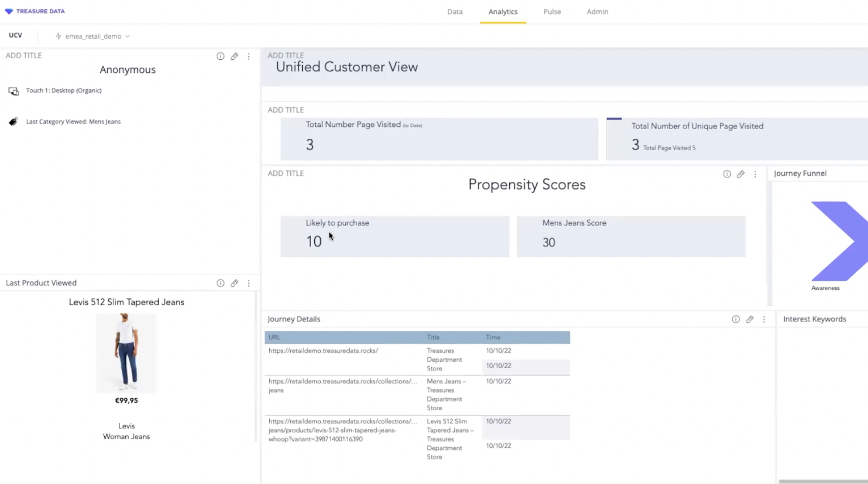Open the Data tab

click(x=455, y=12)
